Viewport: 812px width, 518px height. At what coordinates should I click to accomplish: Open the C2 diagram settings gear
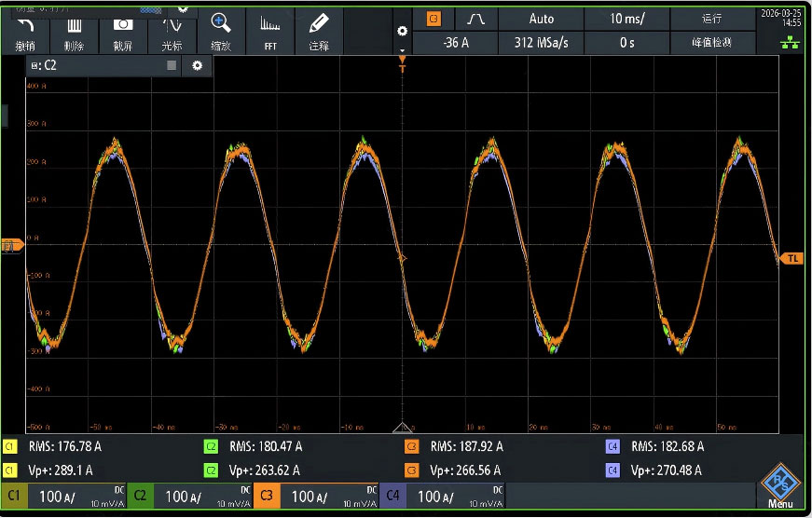pyautogui.click(x=198, y=66)
